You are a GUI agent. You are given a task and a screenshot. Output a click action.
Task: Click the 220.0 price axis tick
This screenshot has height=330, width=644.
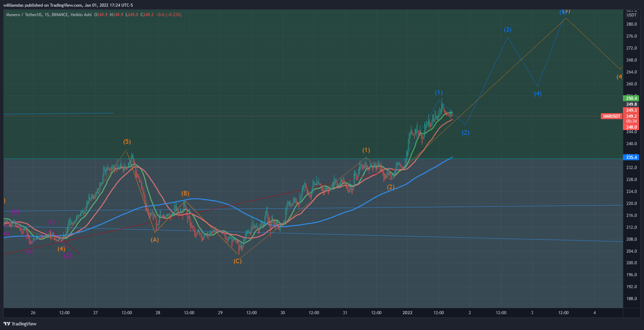pyautogui.click(x=631, y=203)
